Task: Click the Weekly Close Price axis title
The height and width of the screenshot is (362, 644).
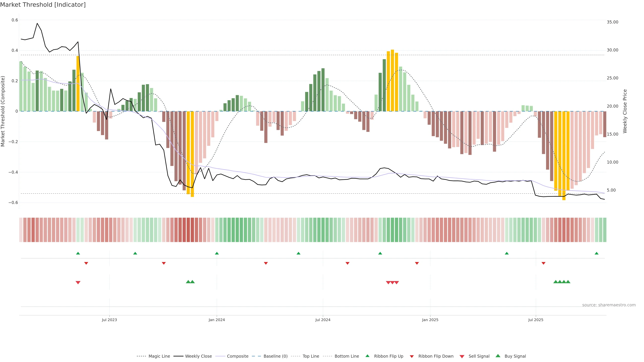Action: click(625, 111)
